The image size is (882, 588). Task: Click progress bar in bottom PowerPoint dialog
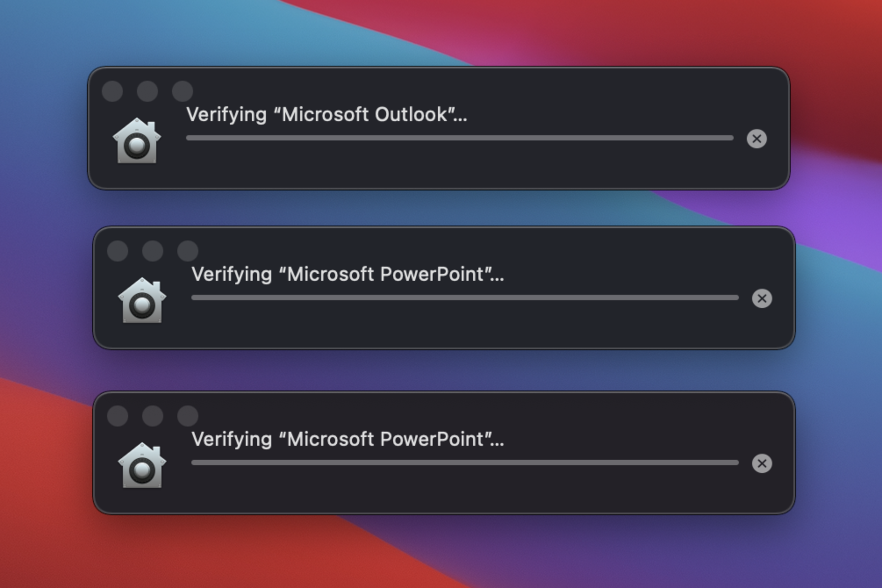[x=465, y=463]
